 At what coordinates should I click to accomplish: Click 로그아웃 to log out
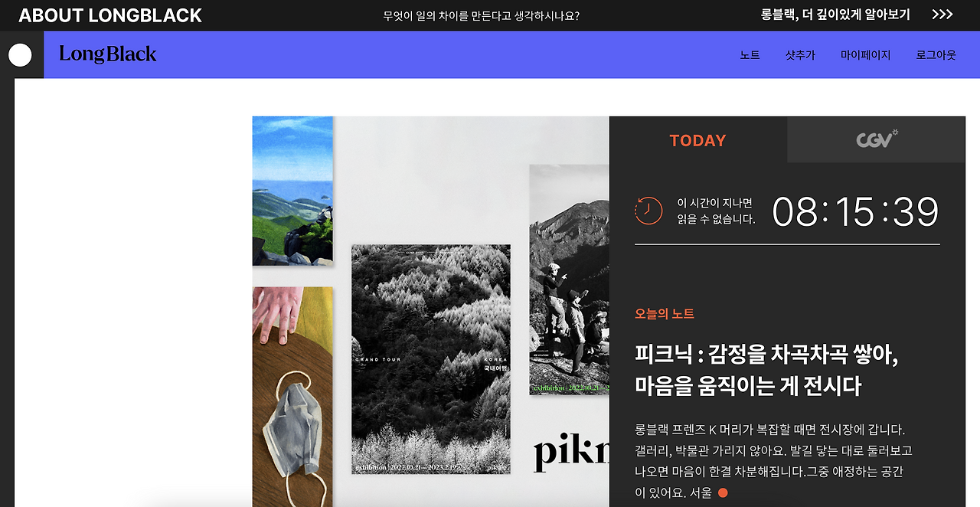pos(936,55)
